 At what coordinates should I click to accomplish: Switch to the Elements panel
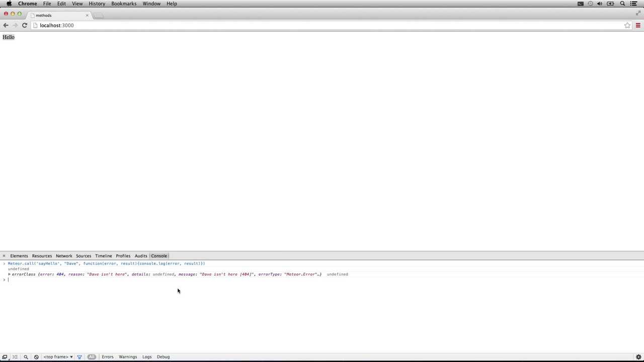pyautogui.click(x=19, y=256)
